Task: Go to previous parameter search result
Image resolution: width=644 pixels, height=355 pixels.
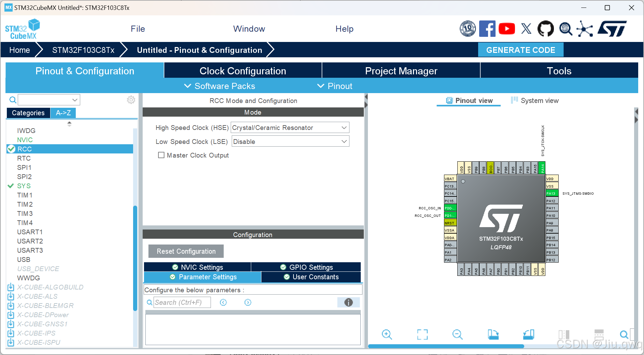Action: pos(223,302)
